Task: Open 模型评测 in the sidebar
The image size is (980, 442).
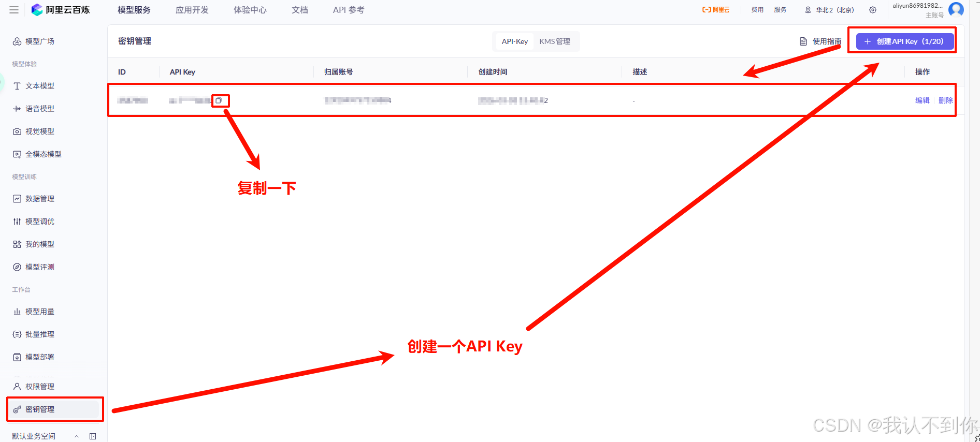Action: pos(34,267)
